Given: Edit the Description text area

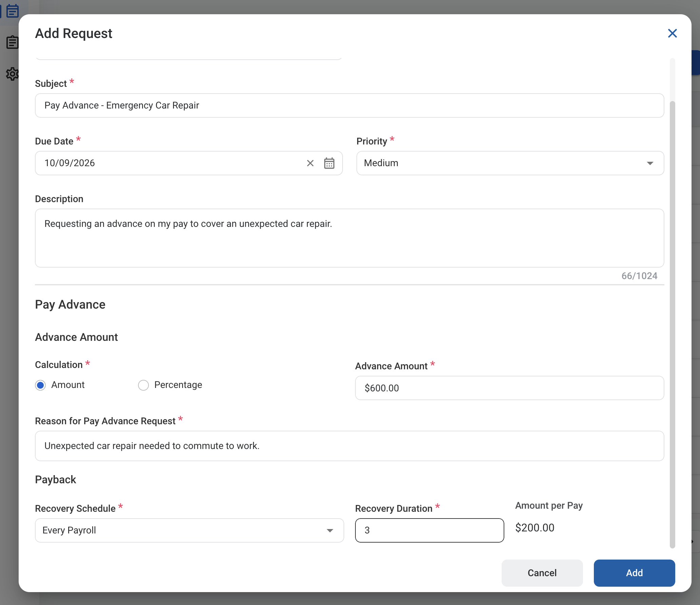Looking at the screenshot, I should coord(349,238).
